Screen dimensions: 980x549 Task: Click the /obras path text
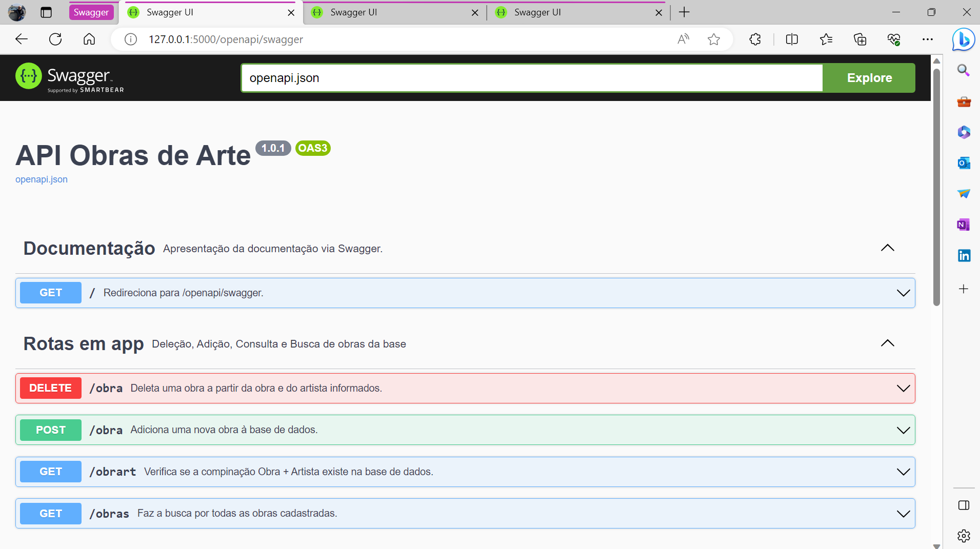point(109,514)
